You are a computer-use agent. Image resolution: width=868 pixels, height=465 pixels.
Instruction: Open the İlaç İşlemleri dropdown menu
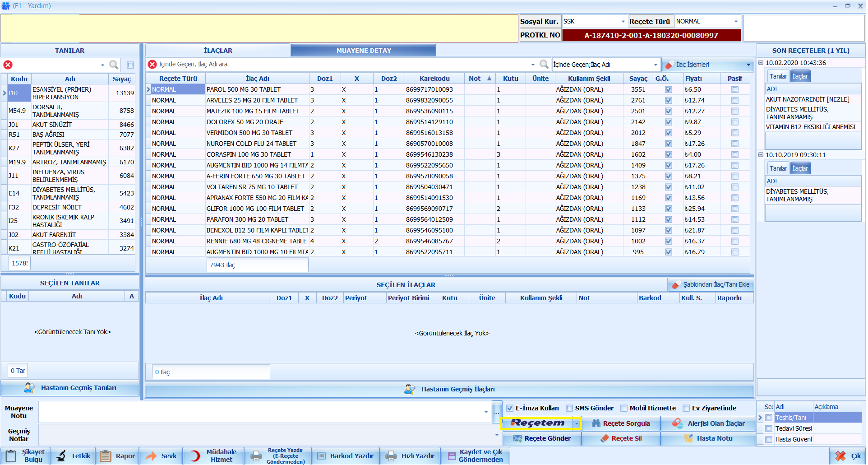707,65
